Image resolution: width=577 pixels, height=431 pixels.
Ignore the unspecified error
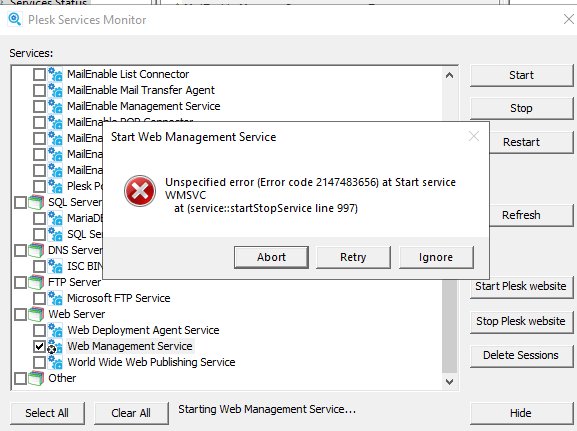click(x=436, y=257)
